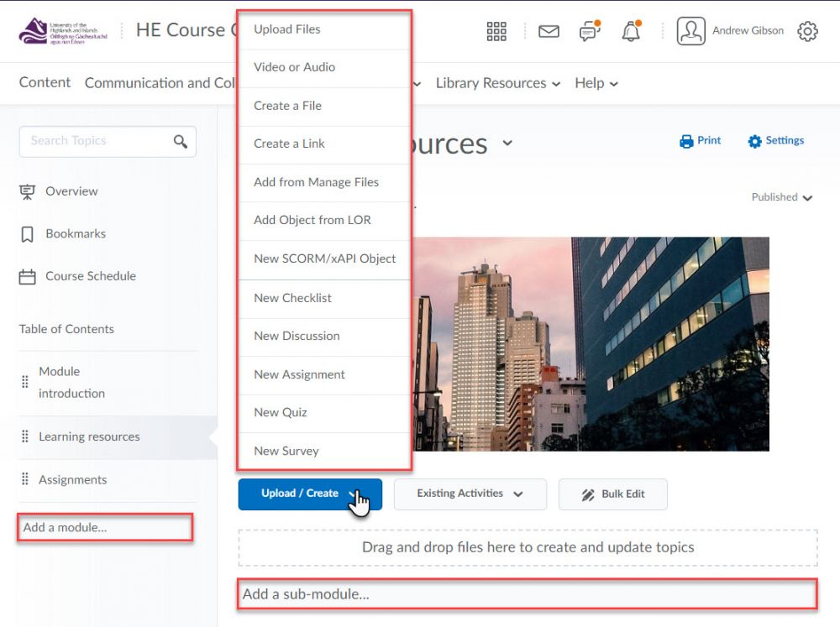Click the city skyline image
This screenshot has width=840, height=627.
coord(591,344)
